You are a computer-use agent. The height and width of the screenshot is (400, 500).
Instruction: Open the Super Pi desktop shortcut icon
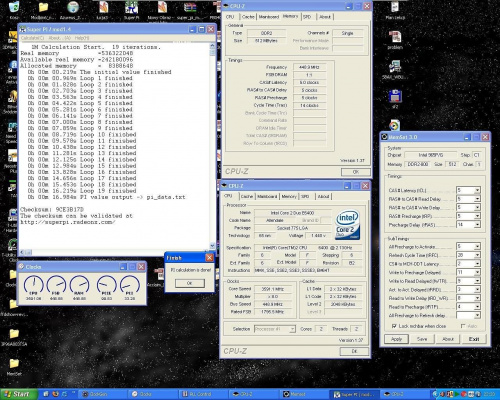pyautogui.click(x=131, y=7)
